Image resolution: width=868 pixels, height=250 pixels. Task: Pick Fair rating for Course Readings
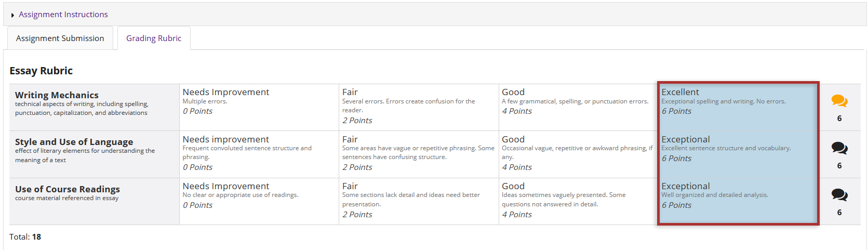point(419,201)
